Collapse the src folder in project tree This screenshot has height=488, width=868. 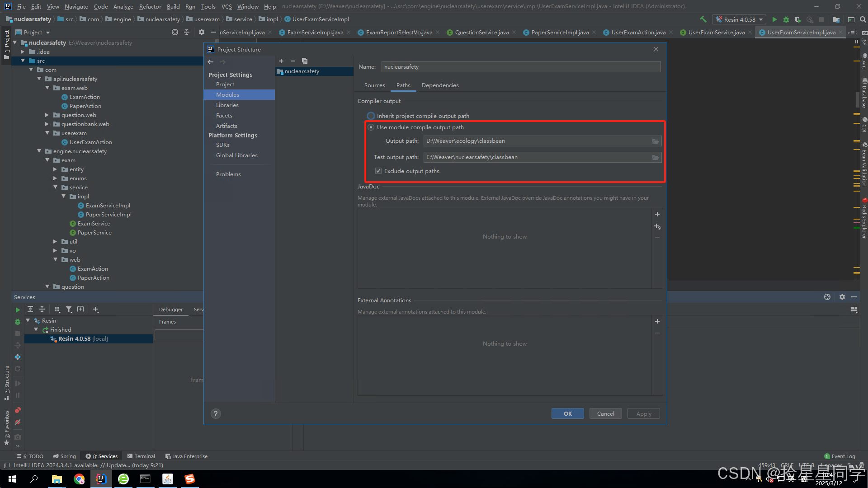23,61
